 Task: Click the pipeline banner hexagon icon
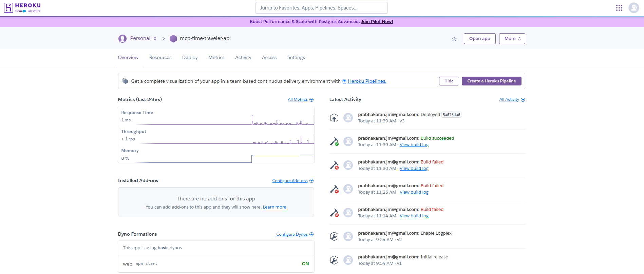click(x=125, y=81)
